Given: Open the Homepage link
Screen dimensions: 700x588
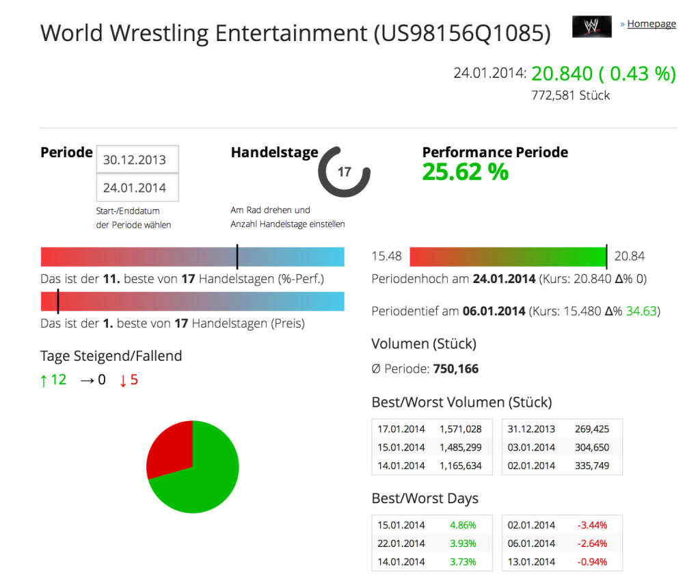Looking at the screenshot, I should [651, 24].
